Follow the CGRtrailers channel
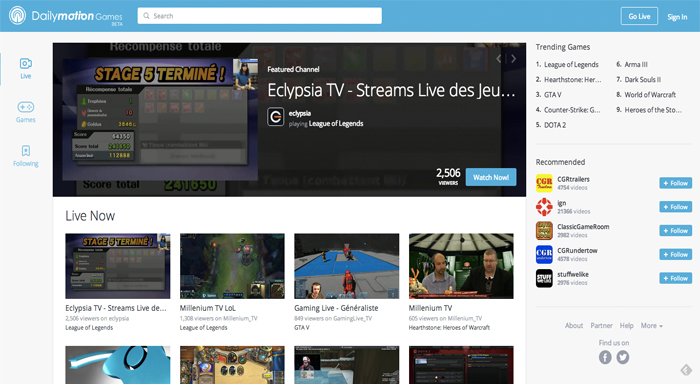Screen dimensions: 700x385 coord(675,183)
